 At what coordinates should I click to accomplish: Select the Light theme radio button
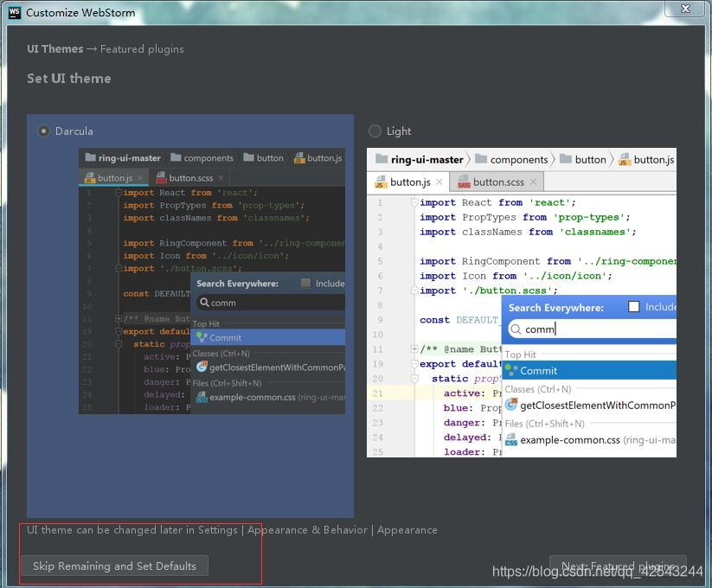coord(375,131)
